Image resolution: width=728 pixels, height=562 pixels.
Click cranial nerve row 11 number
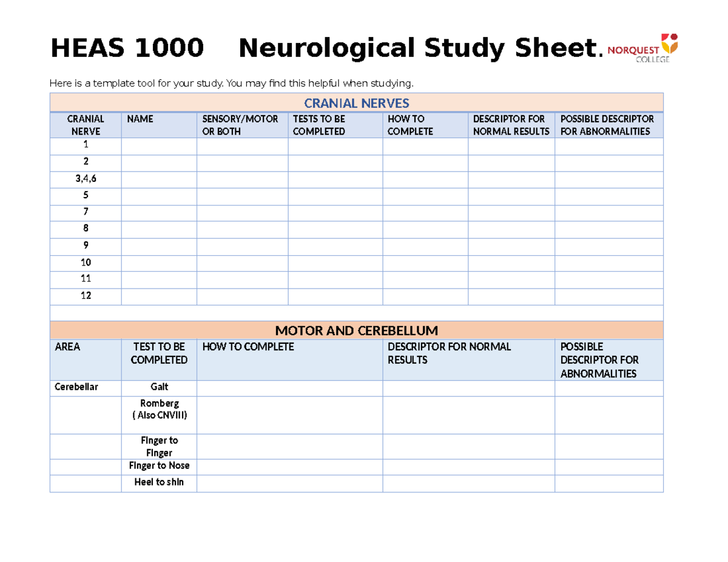tap(86, 279)
